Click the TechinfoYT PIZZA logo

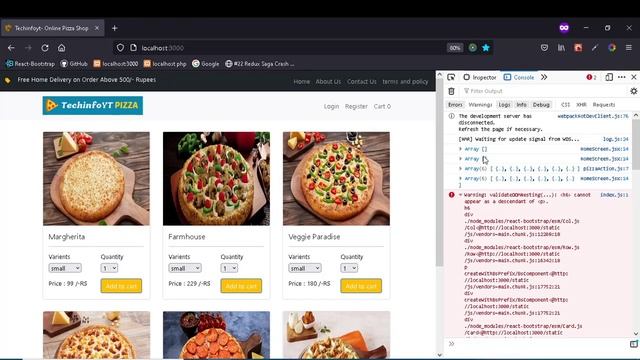(x=93, y=105)
